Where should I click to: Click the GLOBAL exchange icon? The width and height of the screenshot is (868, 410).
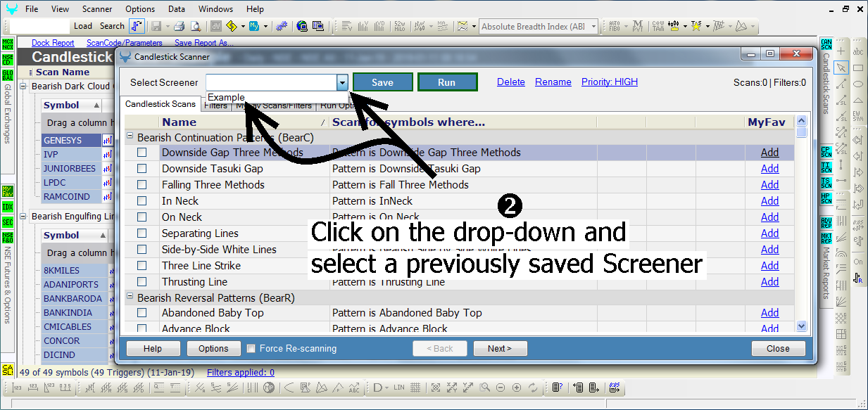tap(7, 76)
